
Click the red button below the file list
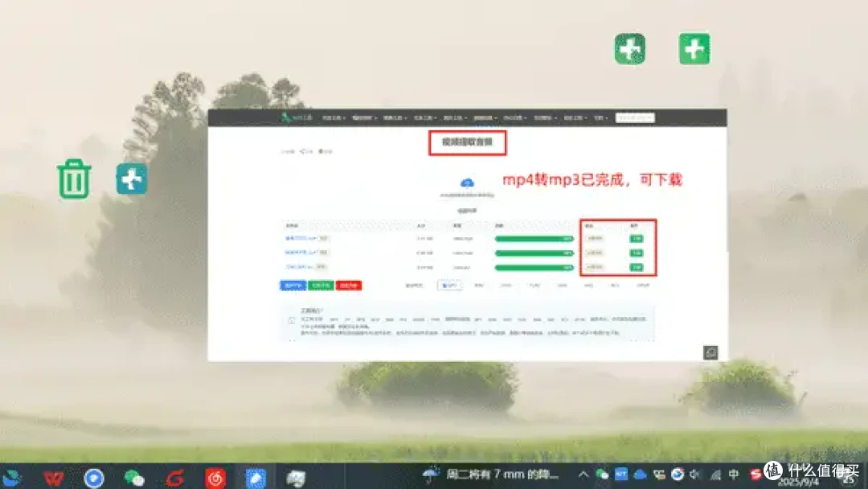(349, 286)
